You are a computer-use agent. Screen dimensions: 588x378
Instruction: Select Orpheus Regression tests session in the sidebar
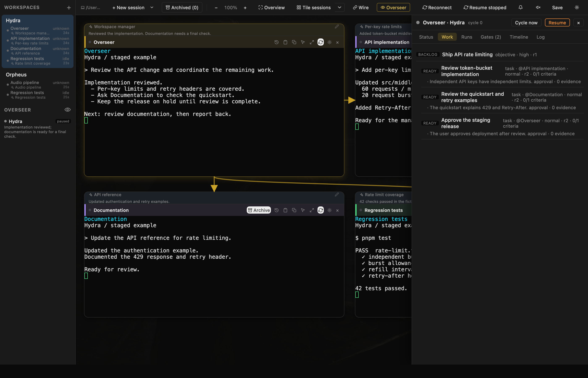click(x=38, y=95)
